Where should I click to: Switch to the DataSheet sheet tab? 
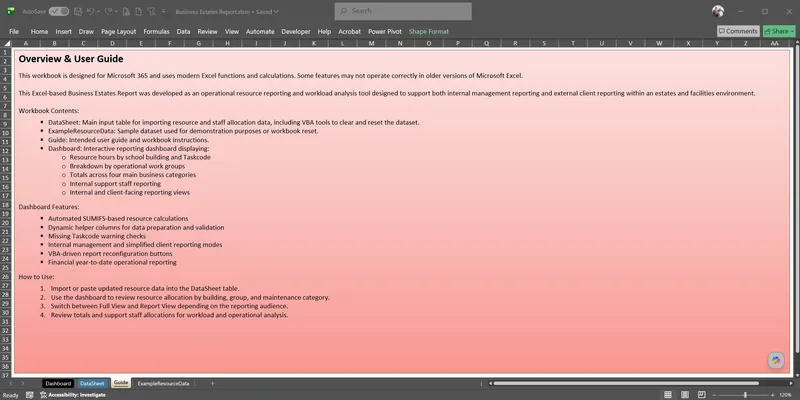click(93, 383)
